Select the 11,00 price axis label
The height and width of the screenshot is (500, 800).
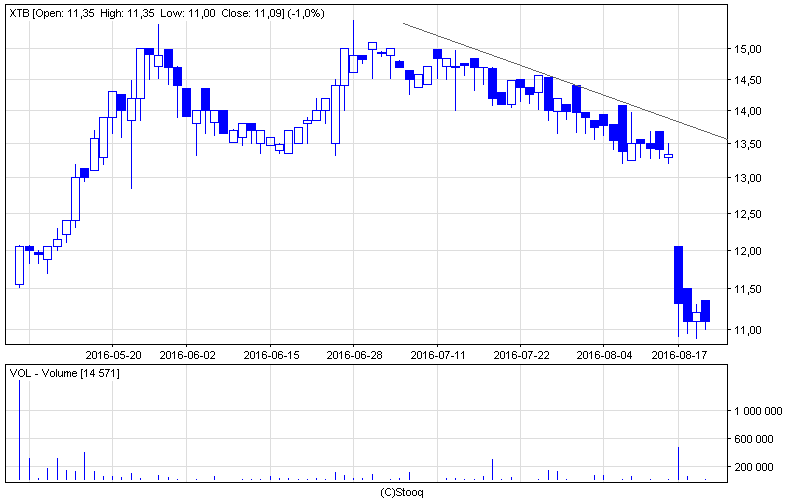(747, 330)
